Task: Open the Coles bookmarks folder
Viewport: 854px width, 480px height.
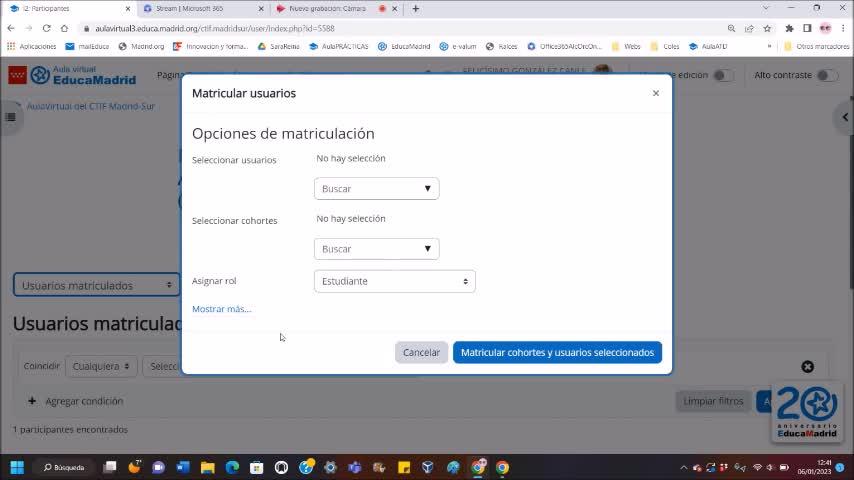Action: pos(665,47)
